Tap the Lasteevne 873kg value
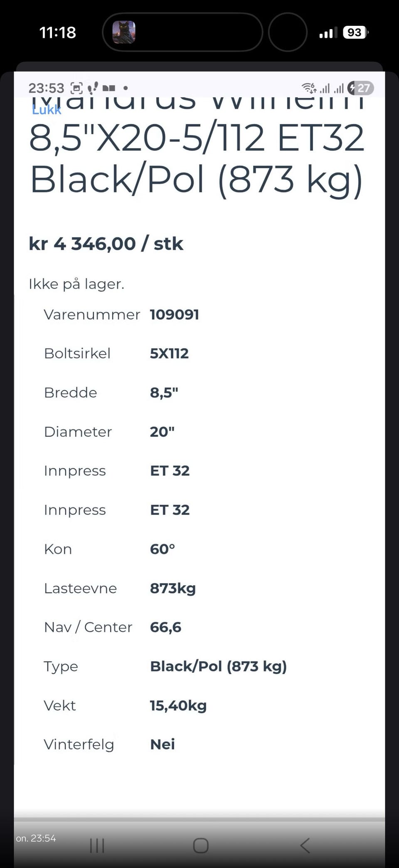The height and width of the screenshot is (868, 399). (173, 589)
